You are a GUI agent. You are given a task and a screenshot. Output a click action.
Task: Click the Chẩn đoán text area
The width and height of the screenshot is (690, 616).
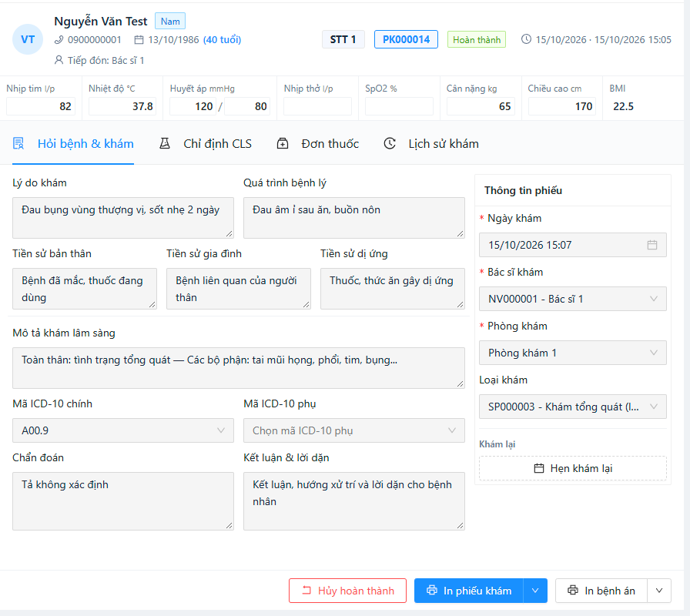tap(123, 501)
